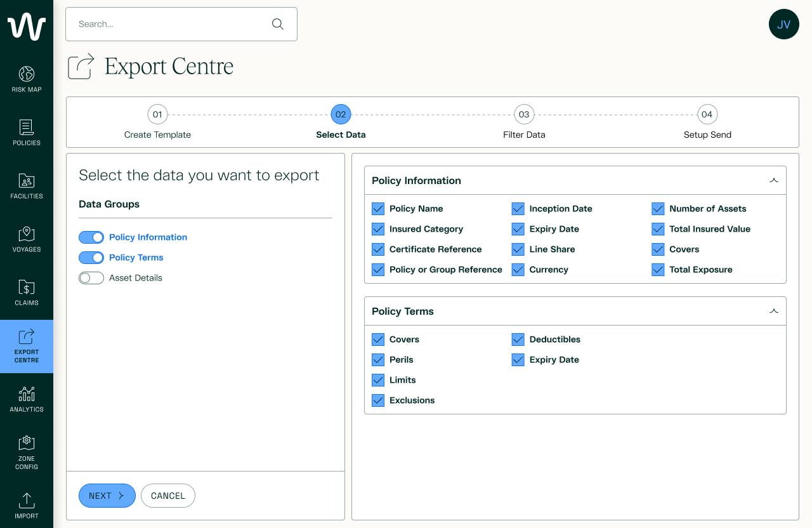Uncheck the Deductibles checkbox
Screen dimensions: 812x528
pyautogui.click(x=518, y=340)
